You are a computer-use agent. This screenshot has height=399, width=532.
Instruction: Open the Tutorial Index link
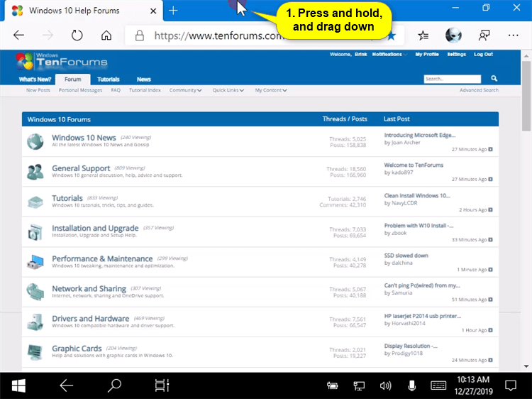[x=145, y=90]
